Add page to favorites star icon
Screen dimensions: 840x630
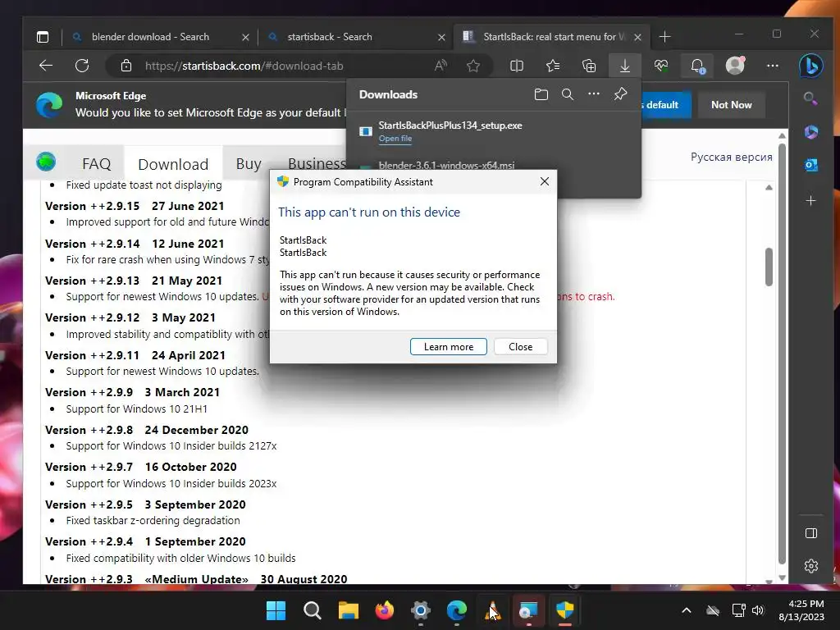coord(473,66)
